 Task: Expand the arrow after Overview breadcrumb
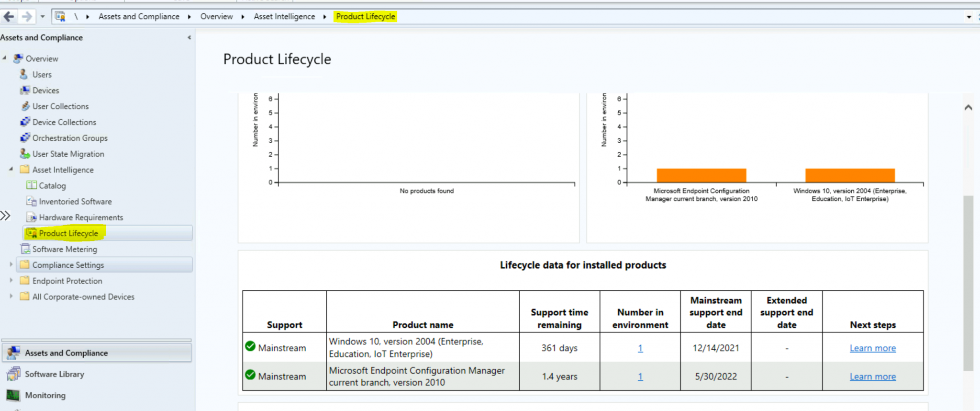(x=243, y=17)
